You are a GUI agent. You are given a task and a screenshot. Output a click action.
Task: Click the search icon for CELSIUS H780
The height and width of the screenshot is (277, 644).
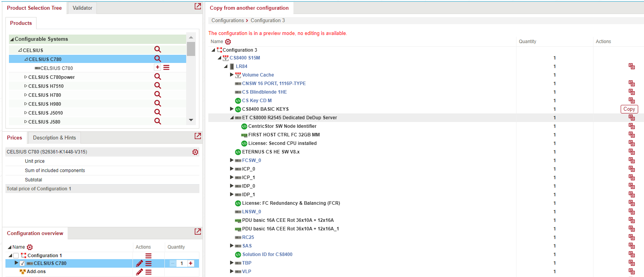point(157,94)
